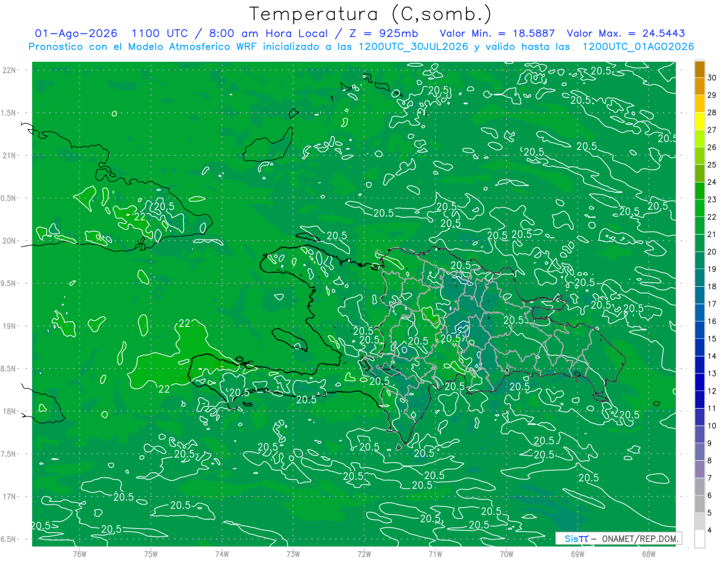Screen dimensions: 728x562
Task: Click the '73W' longitude axis label
Action: [x=293, y=554]
